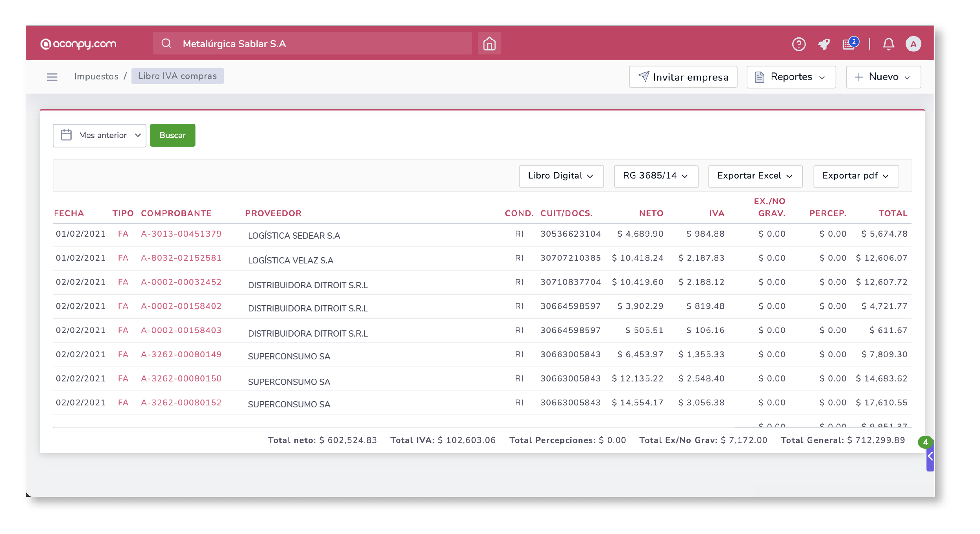Click FA type in A-8032-02152581 row
This screenshot has height=534, width=980.
123,258
